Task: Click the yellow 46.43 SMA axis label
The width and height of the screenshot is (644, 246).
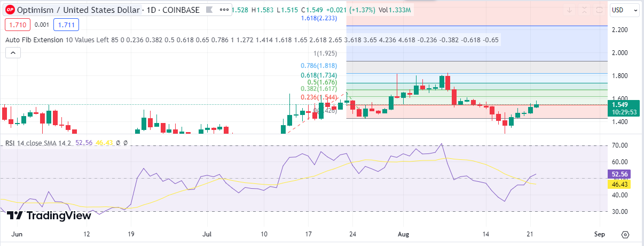Action: click(621, 184)
